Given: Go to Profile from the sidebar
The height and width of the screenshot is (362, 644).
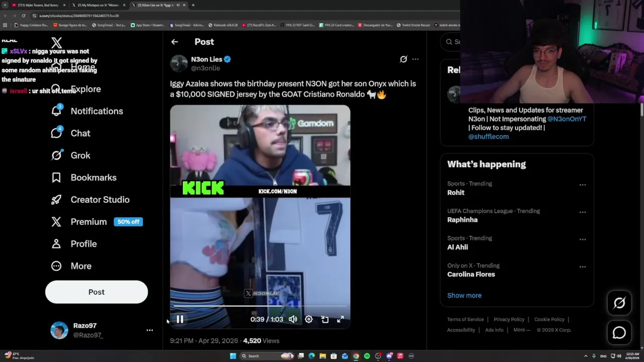Looking at the screenshot, I should click(73, 244).
